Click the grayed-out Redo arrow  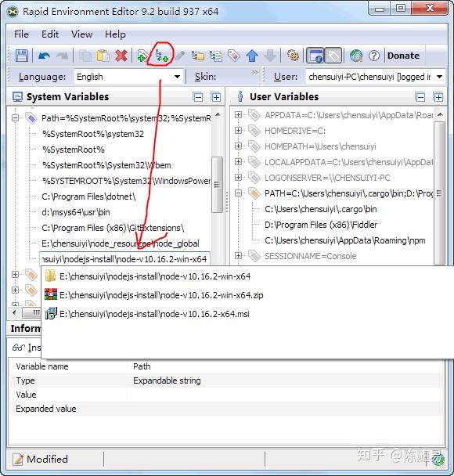click(63, 56)
